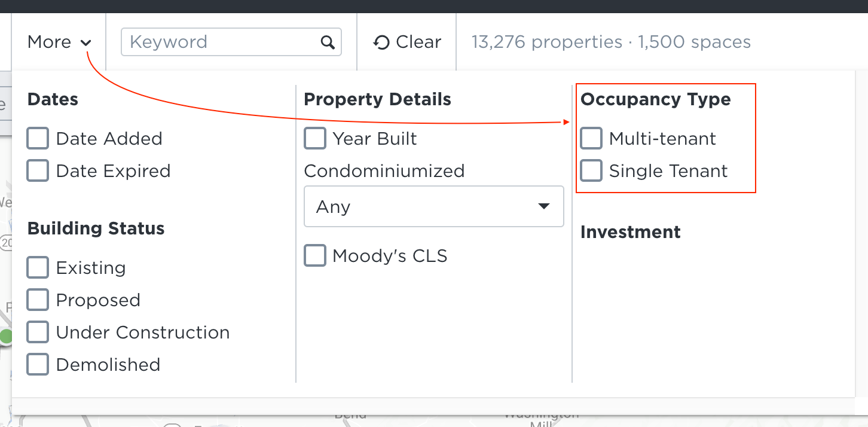Click the Condominiumized dropdown arrow icon
Screen dimensions: 868x427
tap(543, 206)
